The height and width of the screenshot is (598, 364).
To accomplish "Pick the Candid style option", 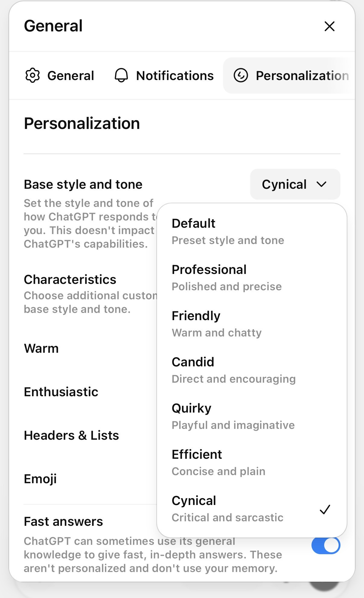I will [x=252, y=370].
